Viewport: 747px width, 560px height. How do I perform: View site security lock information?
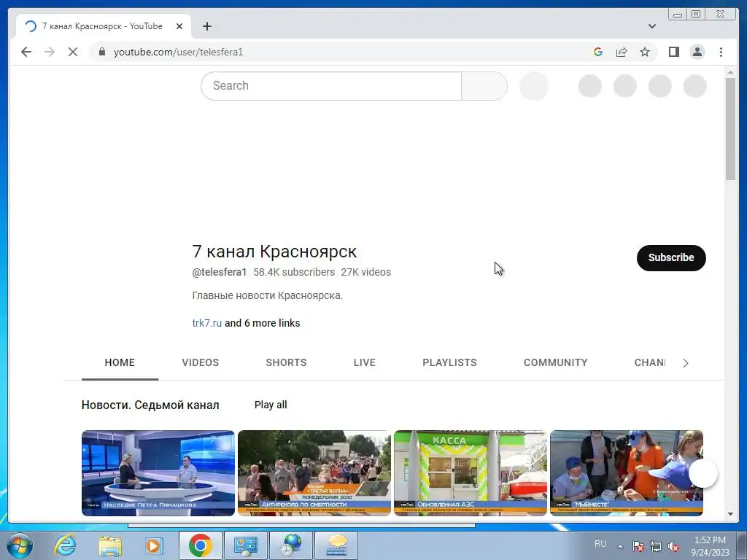click(102, 52)
